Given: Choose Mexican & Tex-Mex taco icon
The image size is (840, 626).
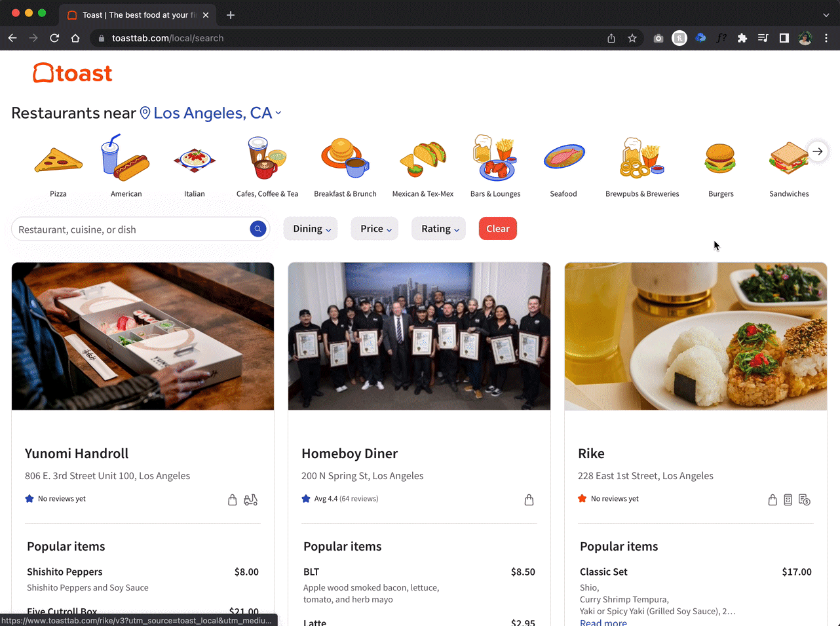Looking at the screenshot, I should (x=423, y=159).
